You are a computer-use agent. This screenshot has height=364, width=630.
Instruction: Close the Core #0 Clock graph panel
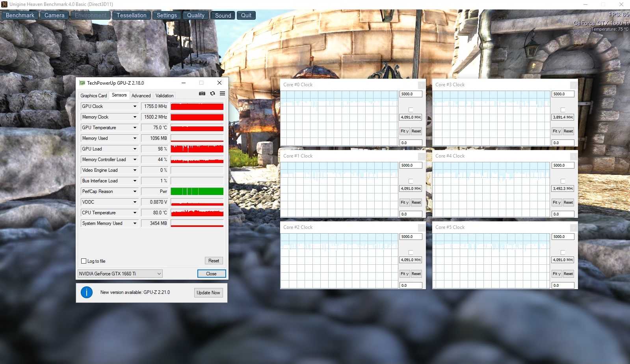tap(421, 85)
